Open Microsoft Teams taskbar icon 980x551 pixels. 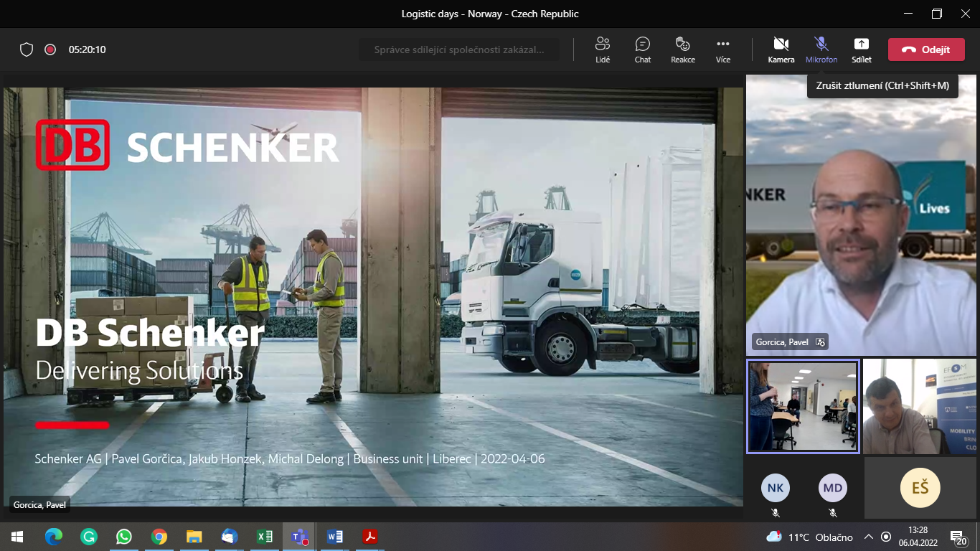click(300, 536)
